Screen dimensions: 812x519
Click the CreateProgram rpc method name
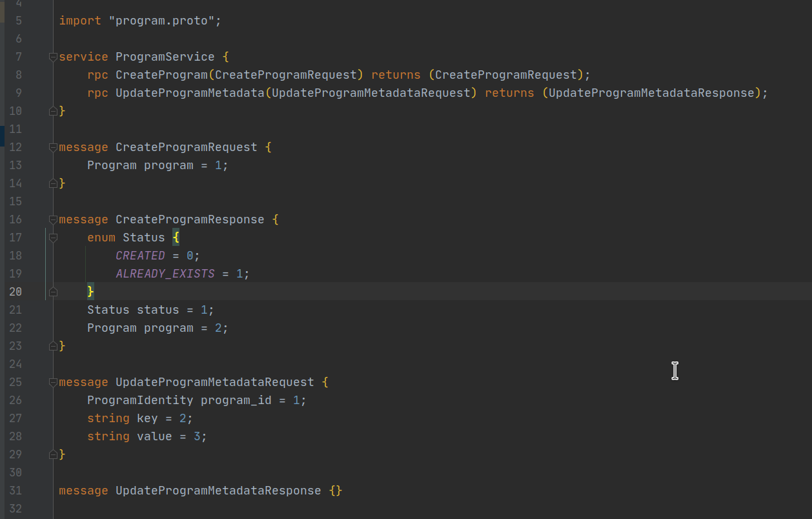coord(161,75)
